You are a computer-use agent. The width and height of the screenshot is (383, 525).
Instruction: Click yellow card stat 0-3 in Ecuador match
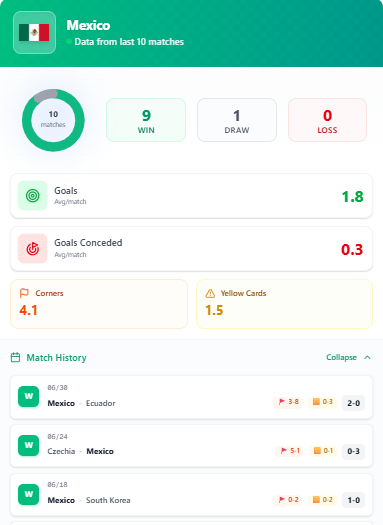[322, 402]
